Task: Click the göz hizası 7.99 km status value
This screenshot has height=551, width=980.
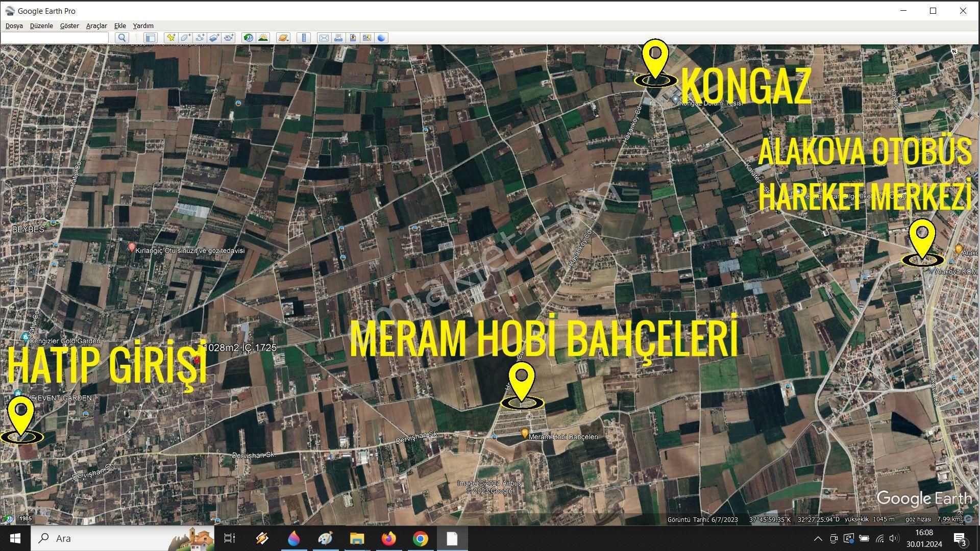Action: 933,519
